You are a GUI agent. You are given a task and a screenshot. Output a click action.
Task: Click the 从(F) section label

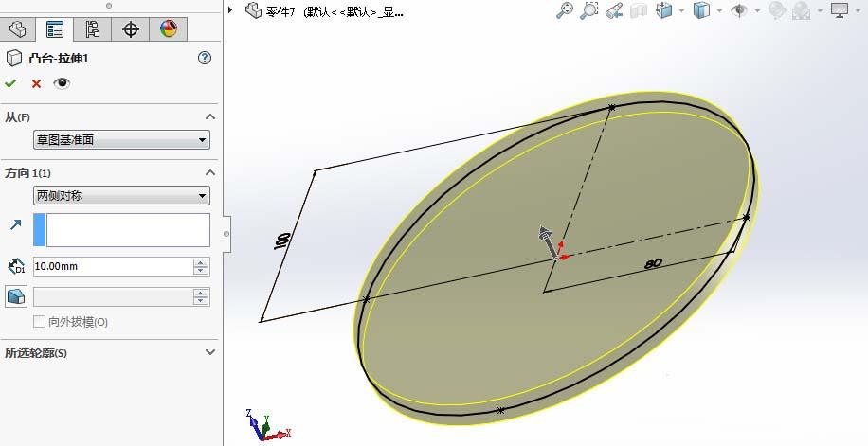pyautogui.click(x=18, y=117)
